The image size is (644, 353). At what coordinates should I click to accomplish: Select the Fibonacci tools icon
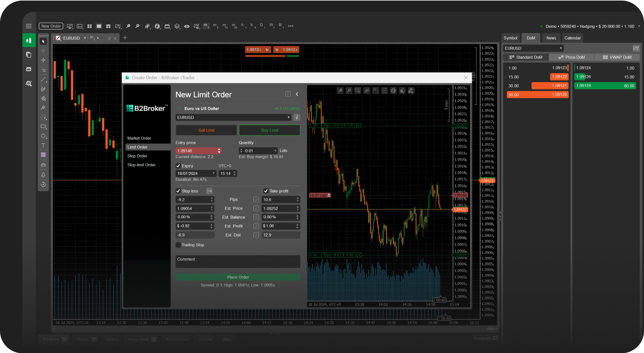[x=43, y=117]
